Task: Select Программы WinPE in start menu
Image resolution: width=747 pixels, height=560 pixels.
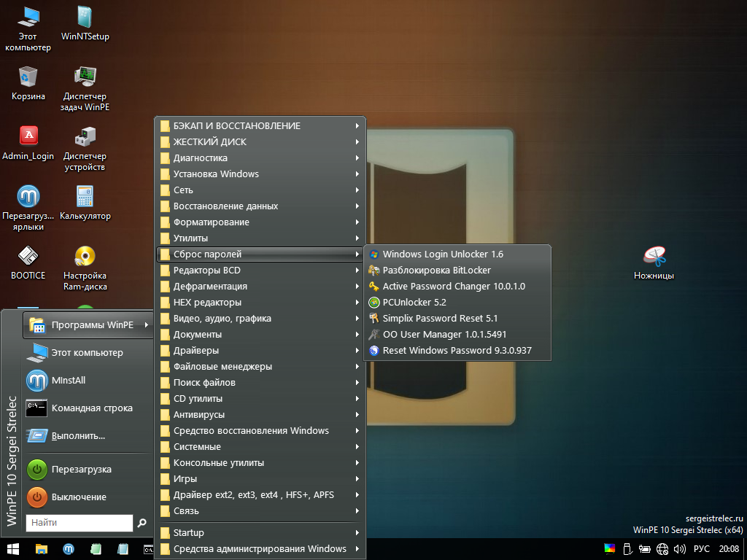Action: coord(88,324)
